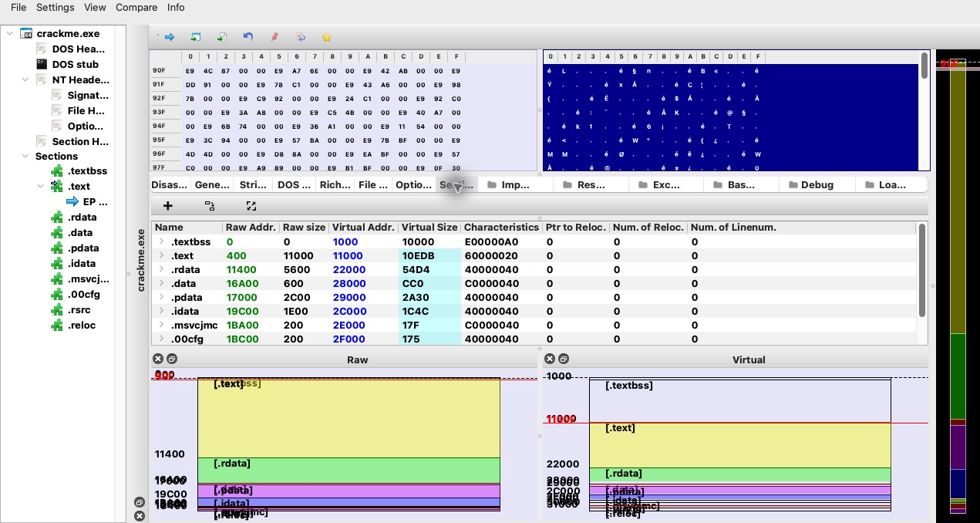Image resolution: width=980 pixels, height=523 pixels.
Task: Select the Section Headers page icon
Action: point(42,141)
